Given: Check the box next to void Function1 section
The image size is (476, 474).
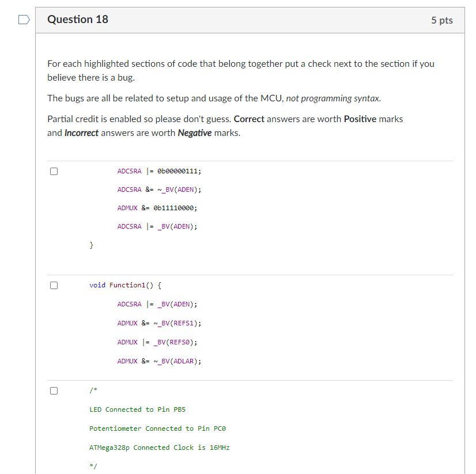Looking at the screenshot, I should click(54, 285).
